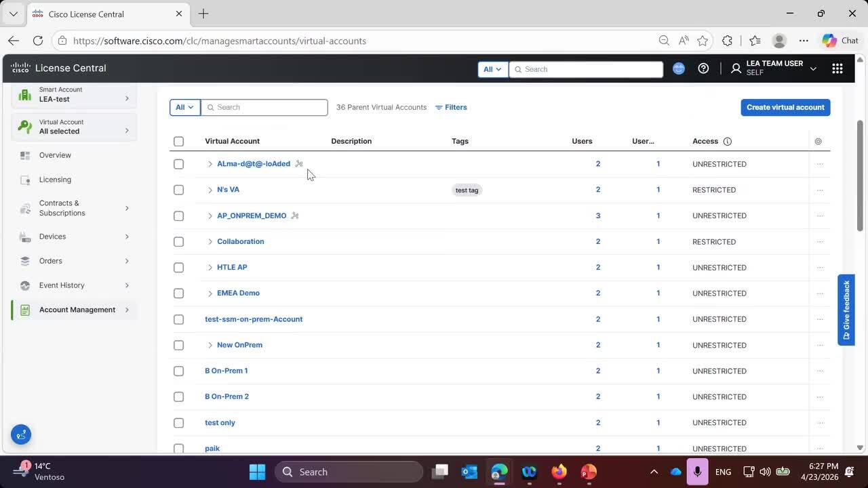Click the Access column info icon
The height and width of the screenshot is (488, 868).
pyautogui.click(x=728, y=142)
